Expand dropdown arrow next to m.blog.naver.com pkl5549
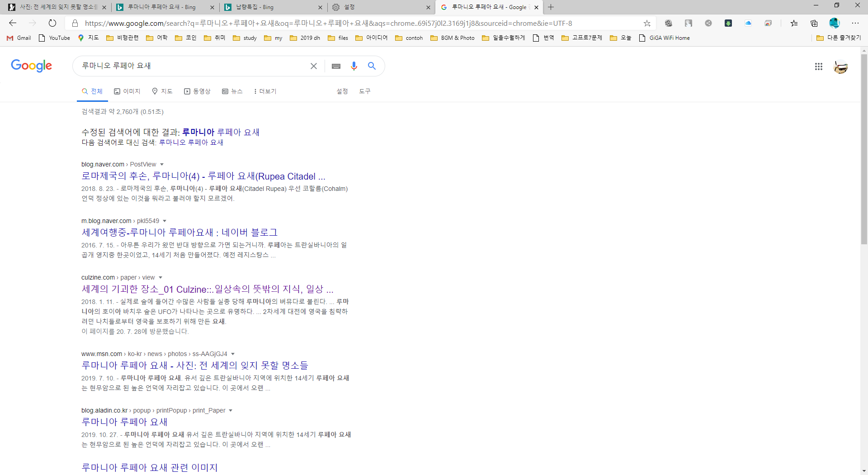This screenshot has width=868, height=475. click(x=165, y=221)
